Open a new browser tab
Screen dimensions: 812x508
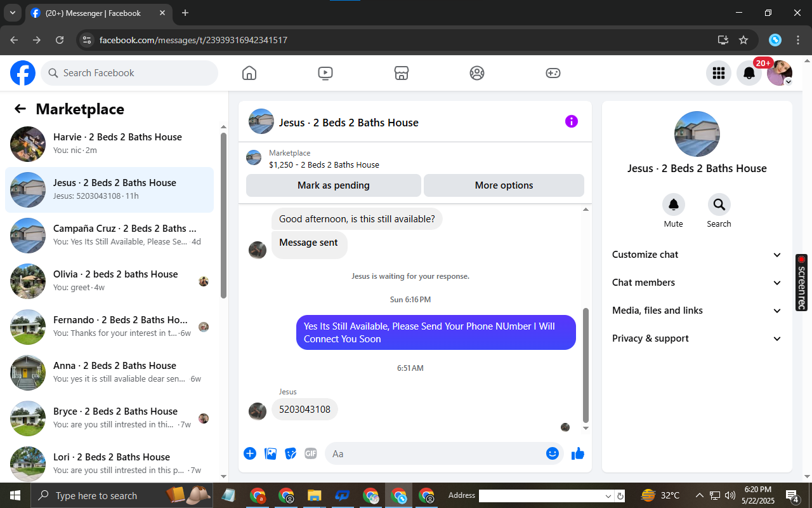click(x=185, y=13)
